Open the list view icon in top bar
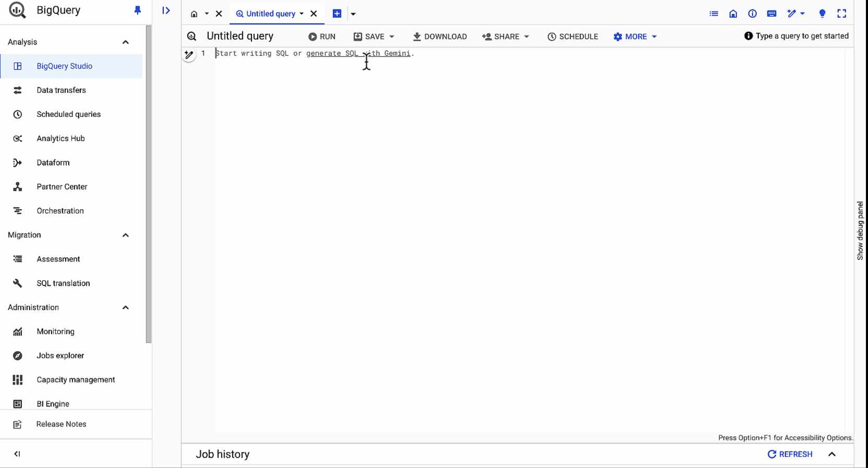 (714, 14)
